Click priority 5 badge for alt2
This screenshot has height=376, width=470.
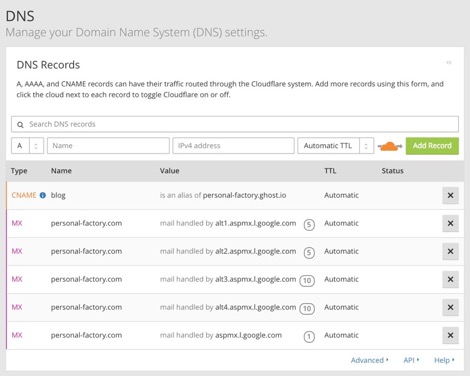coord(309,253)
